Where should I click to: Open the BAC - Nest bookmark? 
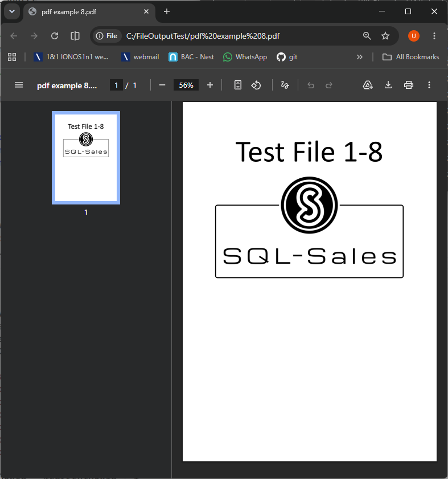[x=191, y=57]
